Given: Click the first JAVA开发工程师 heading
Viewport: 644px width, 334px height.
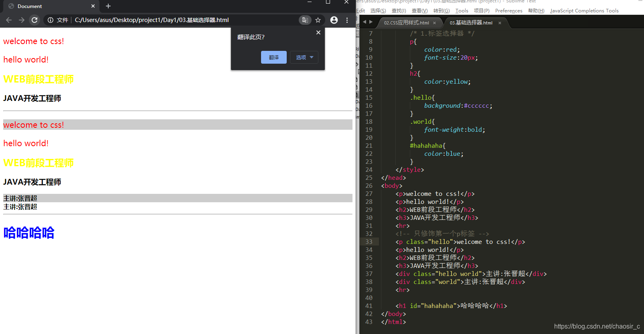Looking at the screenshot, I should tap(32, 98).
